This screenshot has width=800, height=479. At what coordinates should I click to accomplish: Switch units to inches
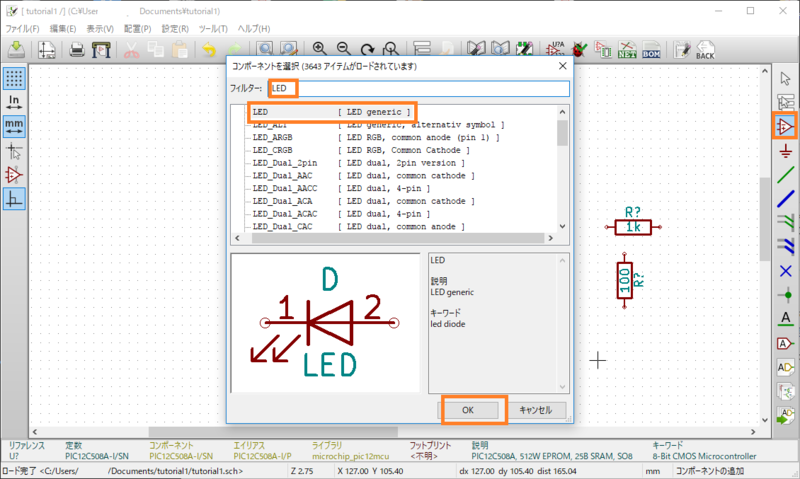14,102
